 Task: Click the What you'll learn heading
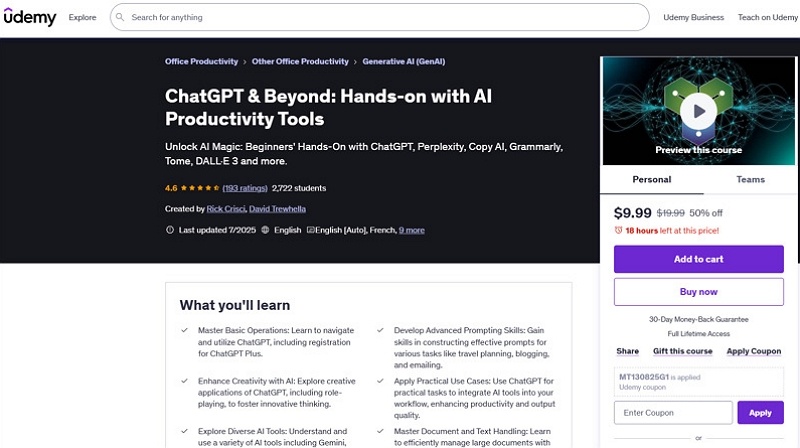click(235, 305)
